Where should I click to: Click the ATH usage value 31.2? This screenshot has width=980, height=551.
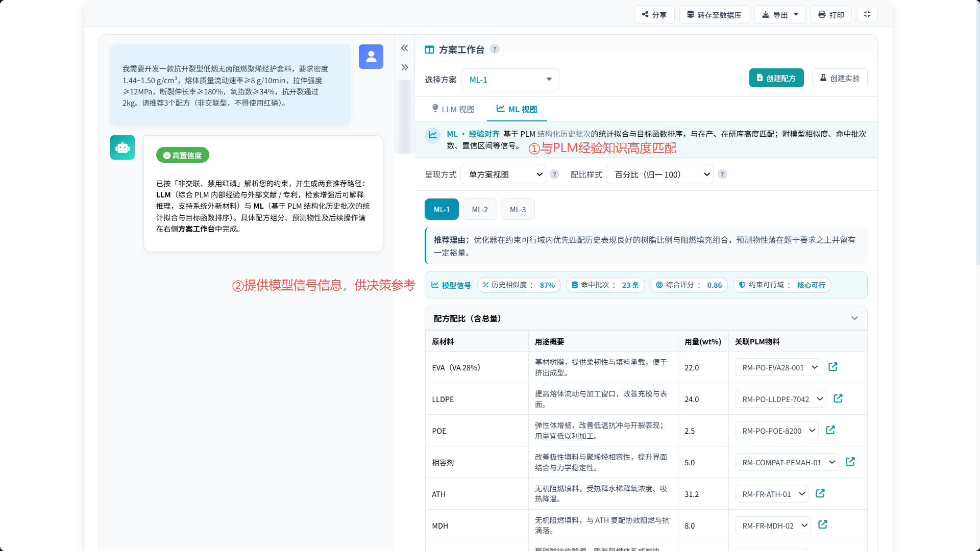click(x=692, y=494)
